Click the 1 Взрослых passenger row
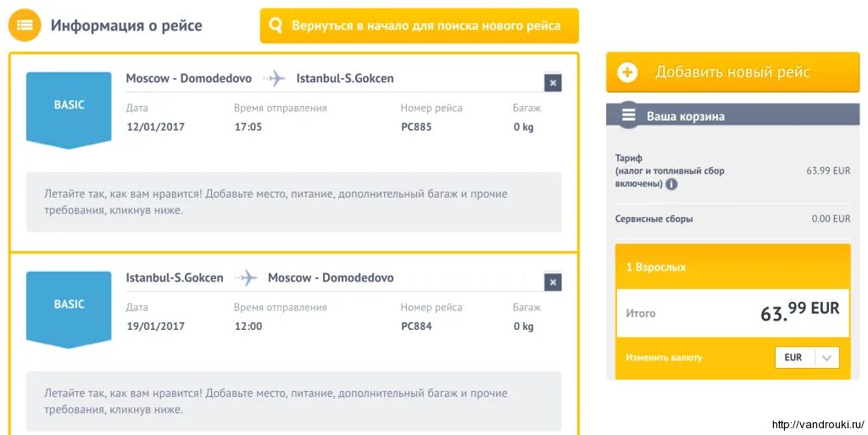The height and width of the screenshot is (435, 868). point(732,267)
